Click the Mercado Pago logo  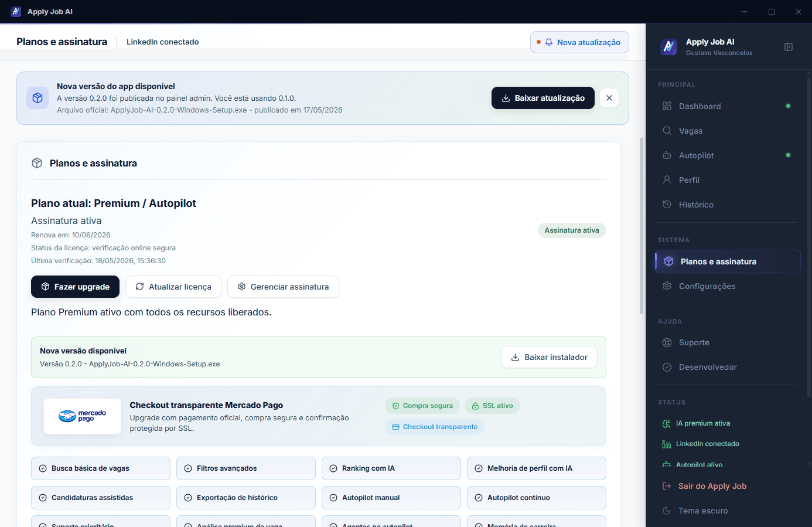coord(83,416)
